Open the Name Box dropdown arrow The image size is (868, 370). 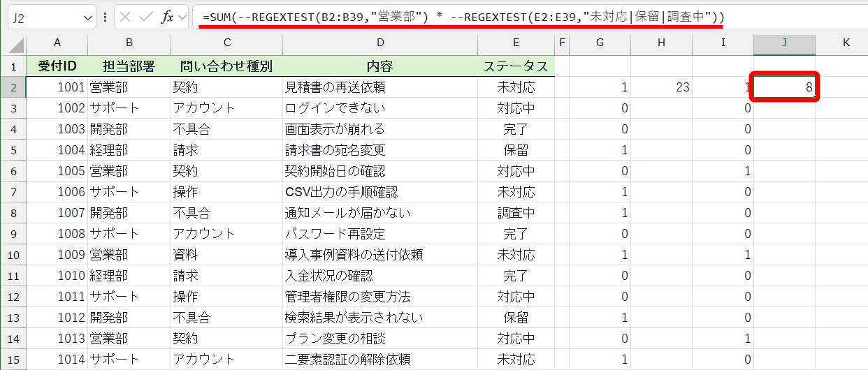click(88, 17)
